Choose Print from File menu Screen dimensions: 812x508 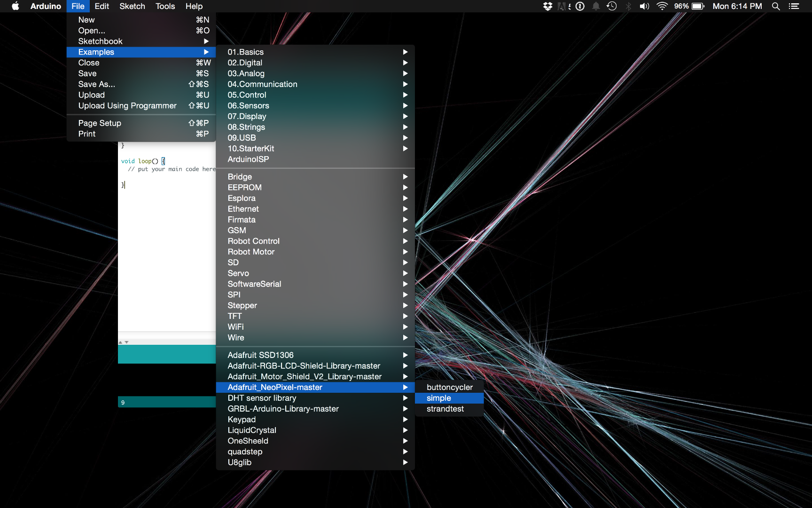pyautogui.click(x=141, y=134)
